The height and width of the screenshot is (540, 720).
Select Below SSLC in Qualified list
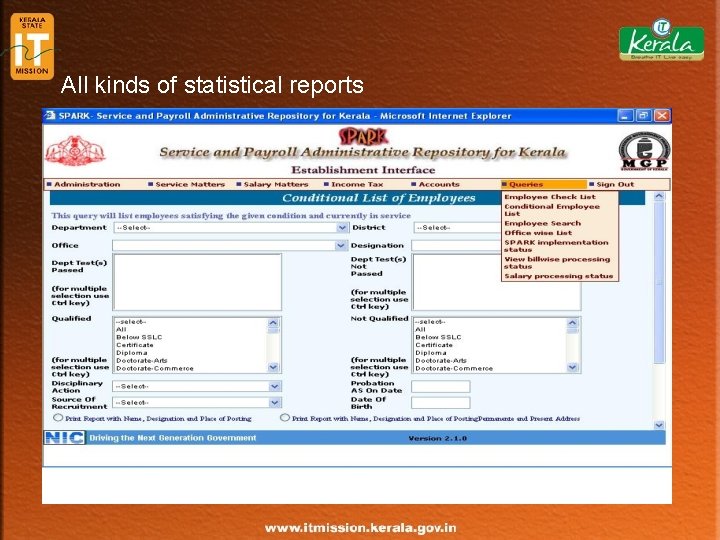tap(139, 337)
